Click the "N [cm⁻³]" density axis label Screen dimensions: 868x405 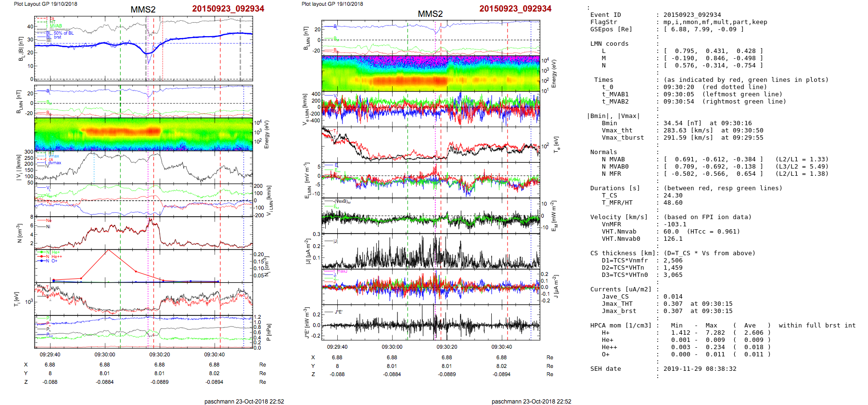pos(20,233)
